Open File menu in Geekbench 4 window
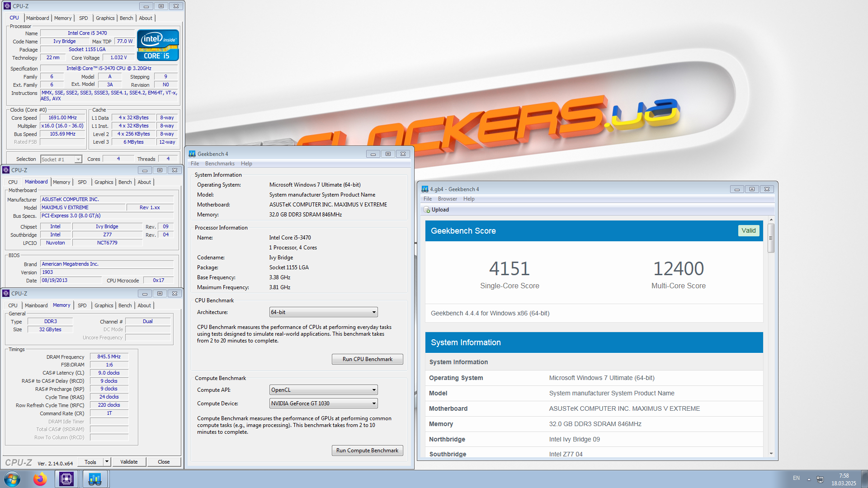The width and height of the screenshot is (868, 488). 195,164
